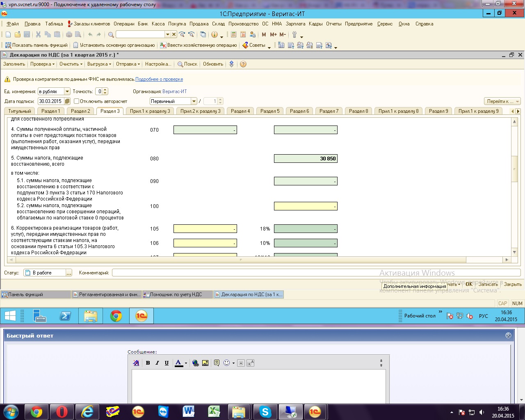Screen dimensions: 525x420
Task: Expand the 'Выгрузка' dropdown menu
Action: 99,64
